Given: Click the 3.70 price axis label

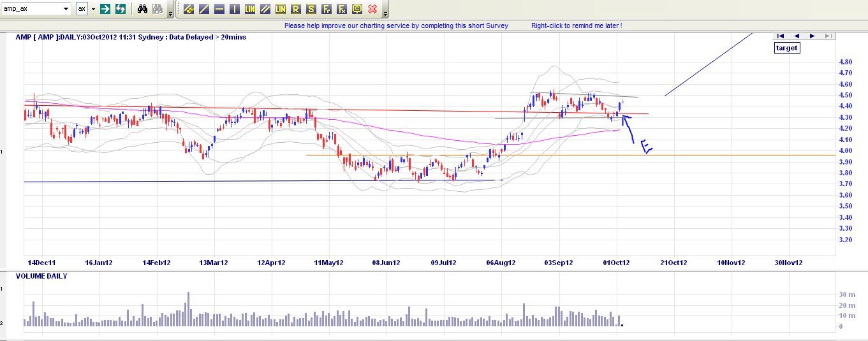Looking at the screenshot, I should pyautogui.click(x=846, y=184).
